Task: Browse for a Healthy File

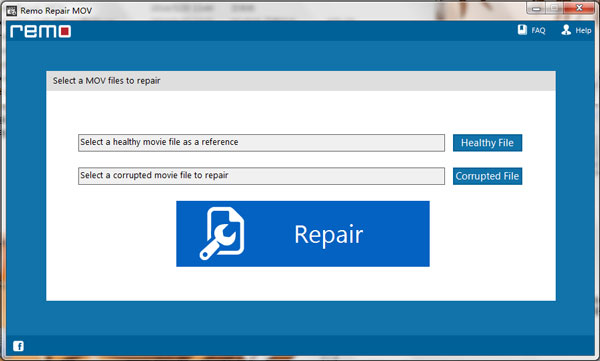Action: tap(487, 143)
